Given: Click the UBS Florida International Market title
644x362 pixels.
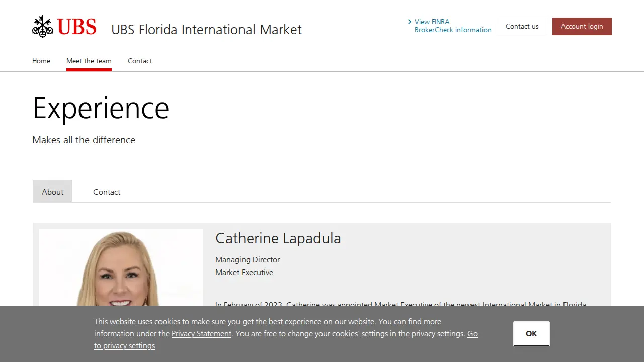Looking at the screenshot, I should (x=206, y=30).
